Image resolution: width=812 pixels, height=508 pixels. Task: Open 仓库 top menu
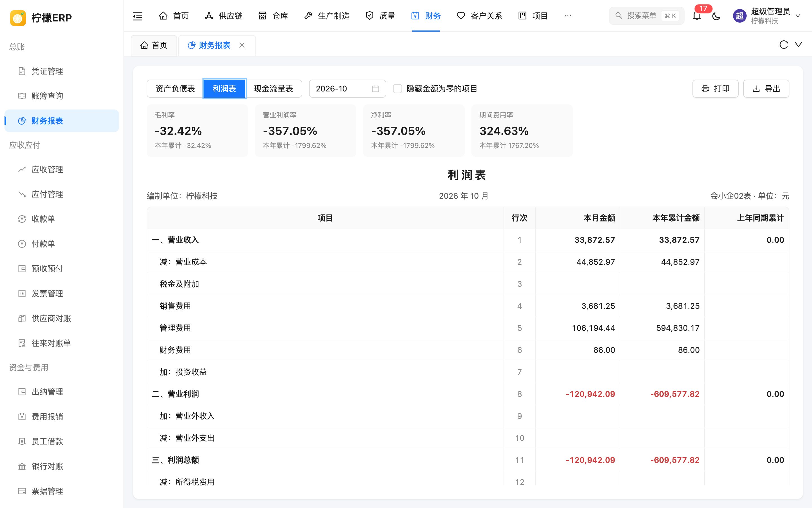tap(273, 16)
